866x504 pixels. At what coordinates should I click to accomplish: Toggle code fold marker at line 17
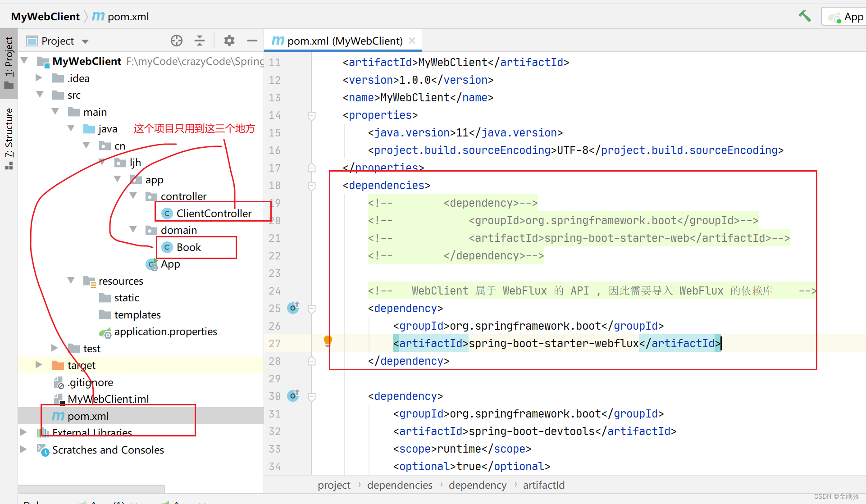pyautogui.click(x=311, y=168)
